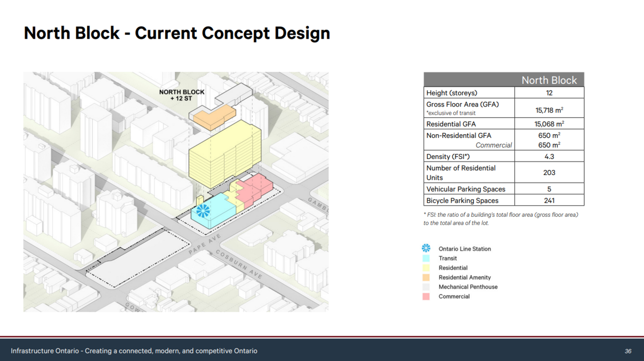Viewport: 644px width, 361px height.
Task: Click the blue station icon on the building
Action: click(x=202, y=210)
